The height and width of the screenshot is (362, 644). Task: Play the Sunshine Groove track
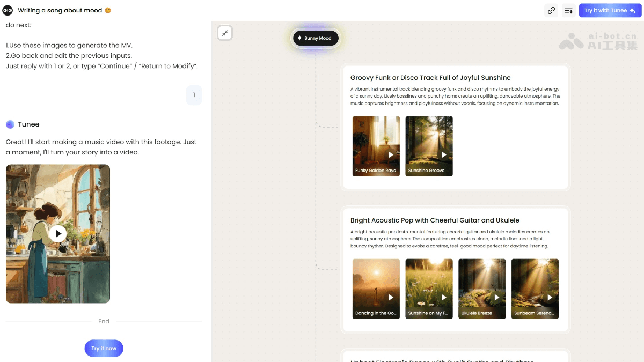[x=444, y=154]
